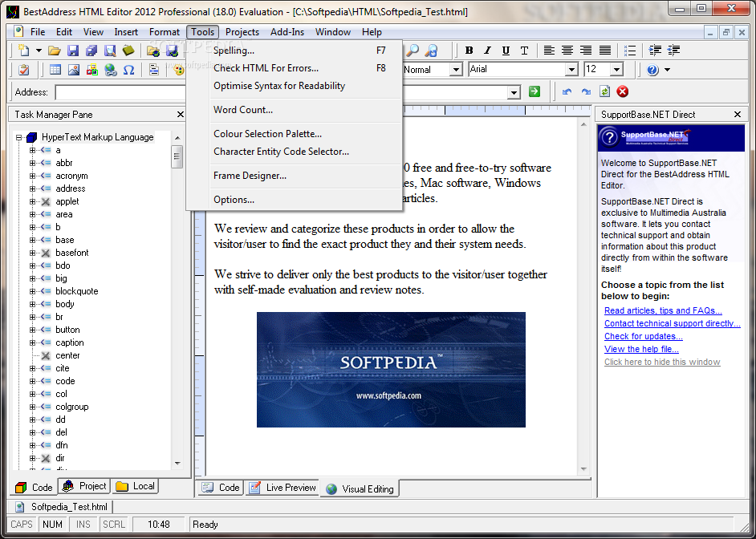
Task: Click the blue Help question mark icon
Action: pos(652,70)
